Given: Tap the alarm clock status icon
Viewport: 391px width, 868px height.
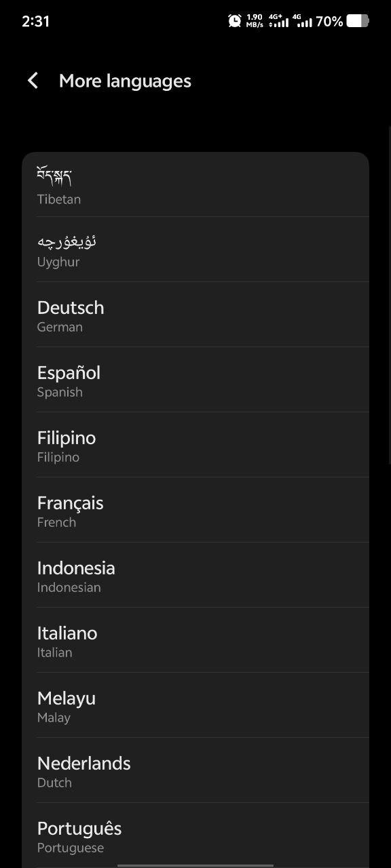Looking at the screenshot, I should (234, 21).
